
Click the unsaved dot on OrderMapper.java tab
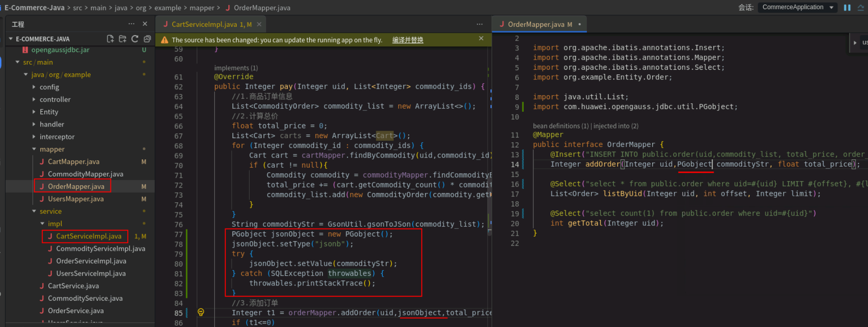(580, 24)
